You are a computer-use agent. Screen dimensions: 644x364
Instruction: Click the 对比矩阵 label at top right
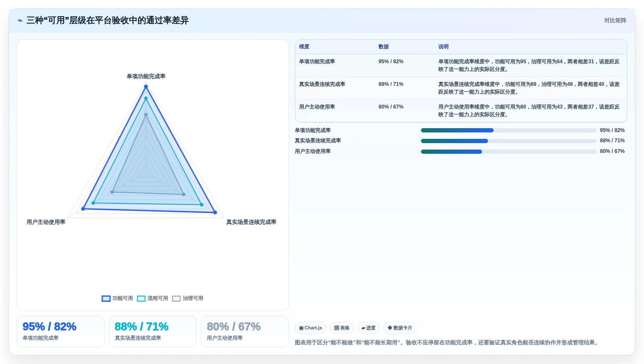point(615,21)
